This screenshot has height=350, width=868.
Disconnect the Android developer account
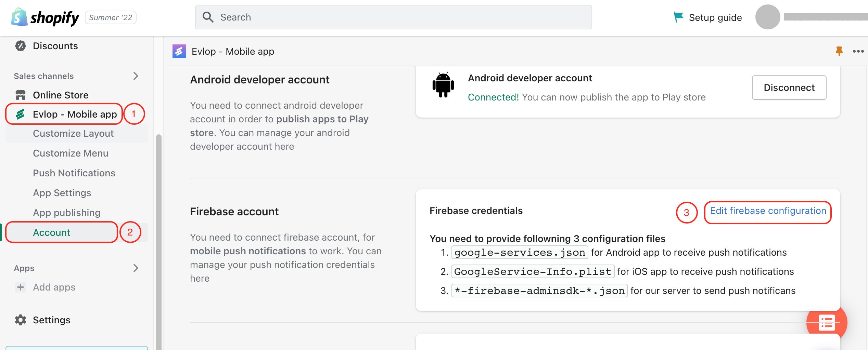pyautogui.click(x=789, y=87)
